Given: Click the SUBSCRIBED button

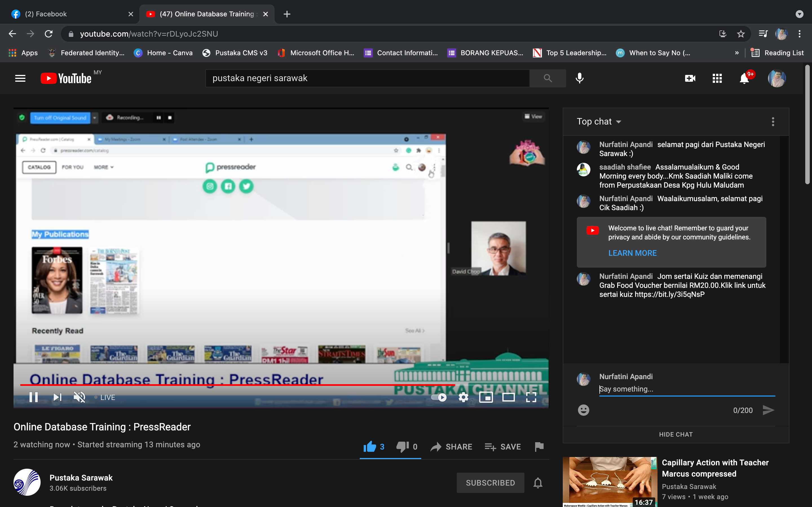Looking at the screenshot, I should coord(490,482).
